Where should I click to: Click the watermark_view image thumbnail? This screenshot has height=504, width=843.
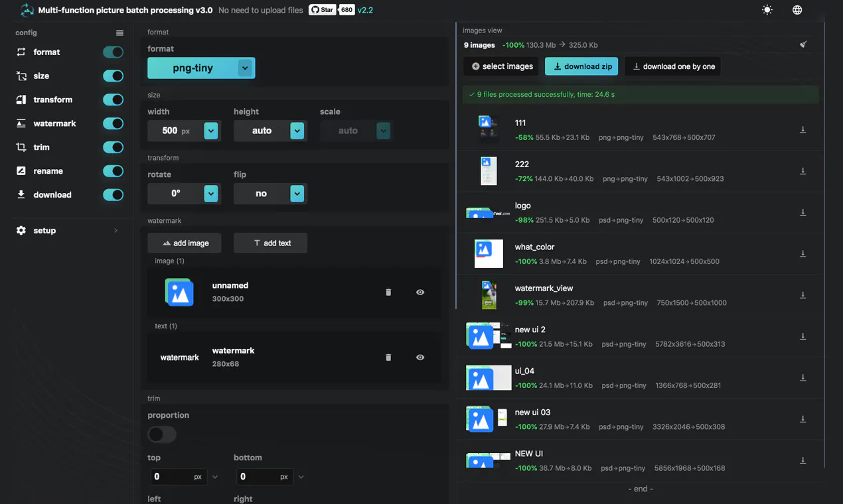tap(489, 295)
